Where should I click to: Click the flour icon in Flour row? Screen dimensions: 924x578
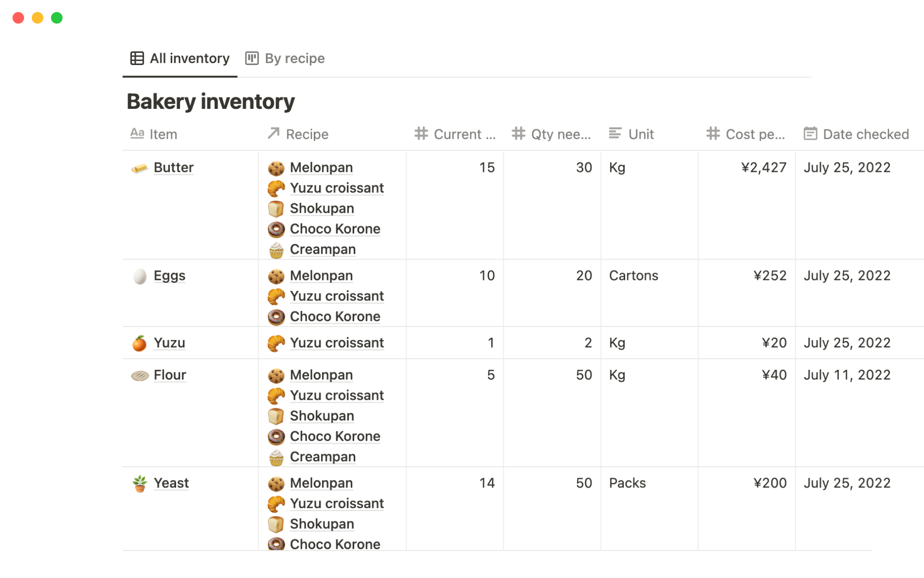pyautogui.click(x=140, y=376)
